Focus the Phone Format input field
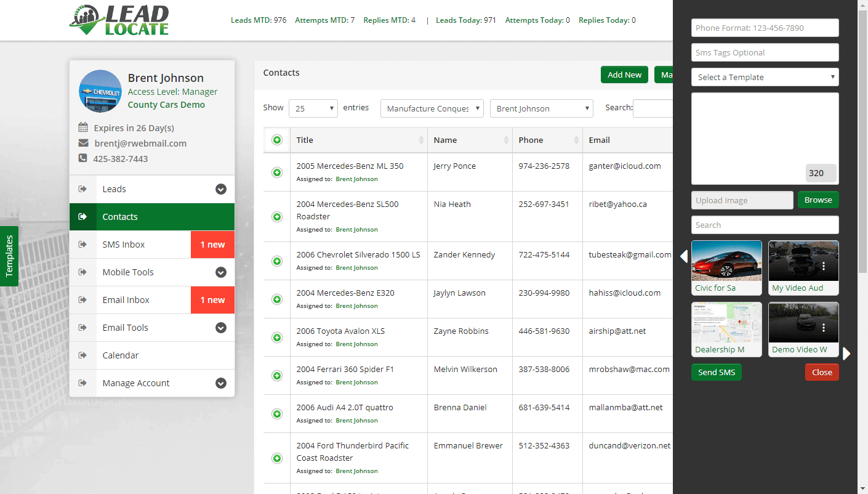This screenshot has width=868, height=494. pyautogui.click(x=765, y=28)
